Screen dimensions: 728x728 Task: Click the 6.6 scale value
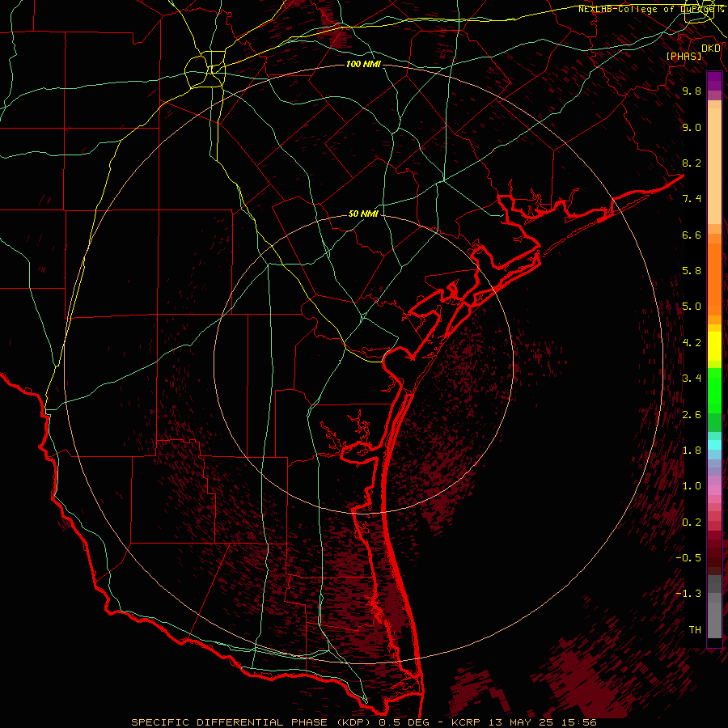point(692,235)
